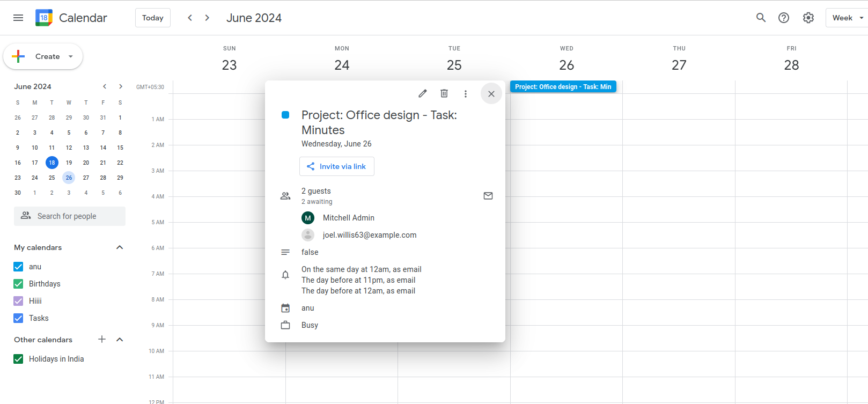Open the Settings gear menu
Image resolution: width=868 pixels, height=404 pixels.
[x=808, y=18]
